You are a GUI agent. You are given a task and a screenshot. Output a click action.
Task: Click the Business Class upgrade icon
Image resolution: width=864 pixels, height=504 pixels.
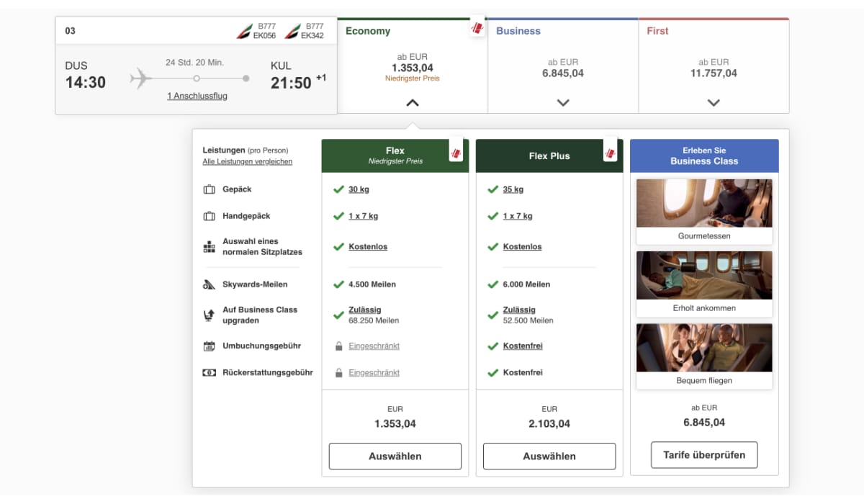tap(210, 314)
